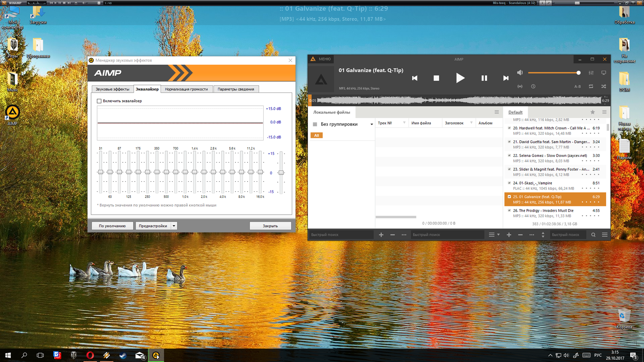Click the monitor icon beside equalizer icon
The height and width of the screenshot is (362, 644).
604,73
